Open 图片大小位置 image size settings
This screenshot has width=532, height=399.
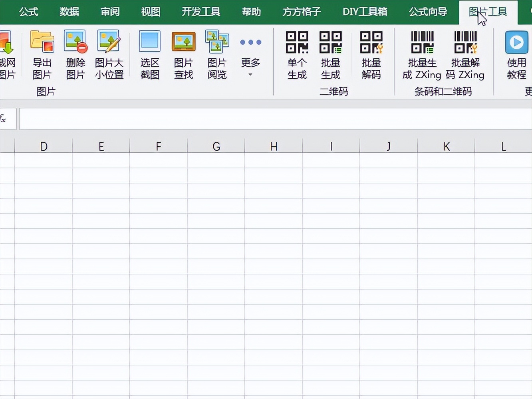[109, 54]
